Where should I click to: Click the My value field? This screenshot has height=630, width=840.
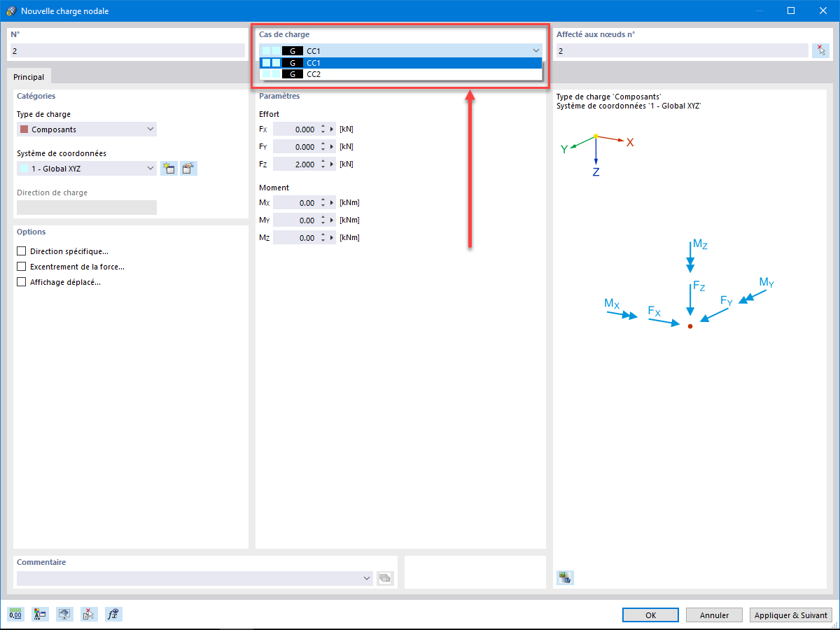point(295,220)
